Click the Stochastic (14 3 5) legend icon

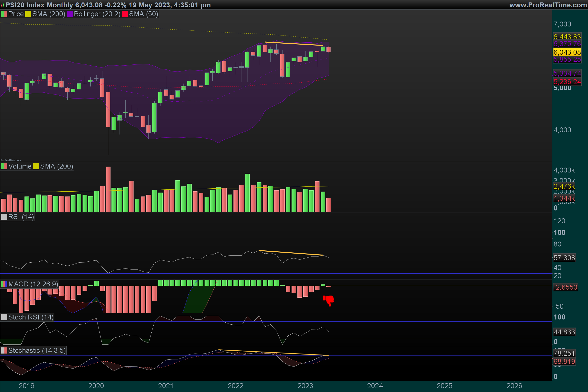tap(4, 351)
